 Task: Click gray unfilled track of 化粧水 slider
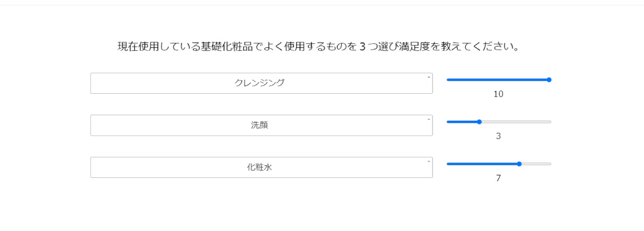[x=536, y=164]
